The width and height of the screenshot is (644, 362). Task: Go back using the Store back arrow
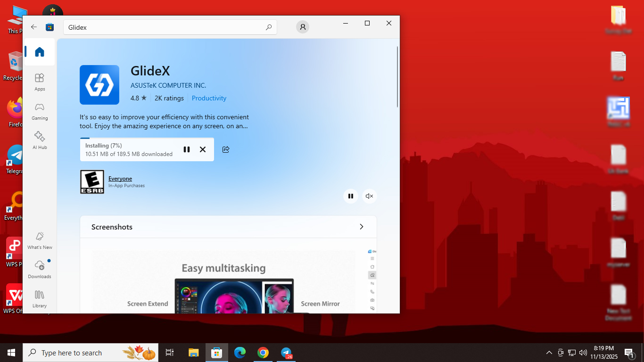[34, 27]
